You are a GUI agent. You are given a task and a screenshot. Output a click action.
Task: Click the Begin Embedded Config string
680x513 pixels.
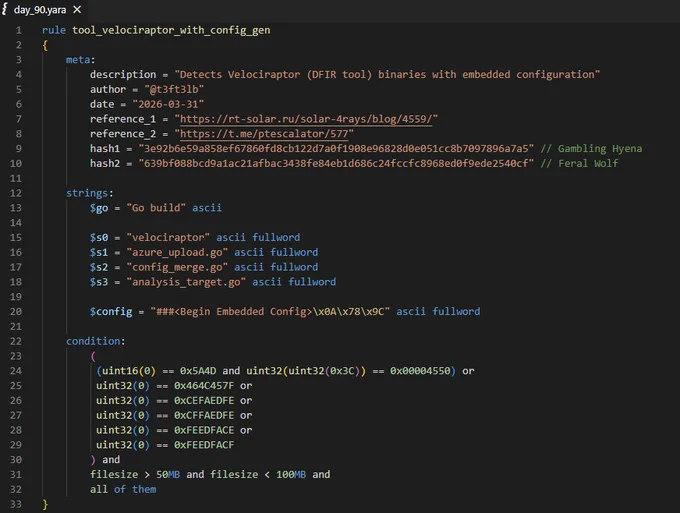(270, 311)
